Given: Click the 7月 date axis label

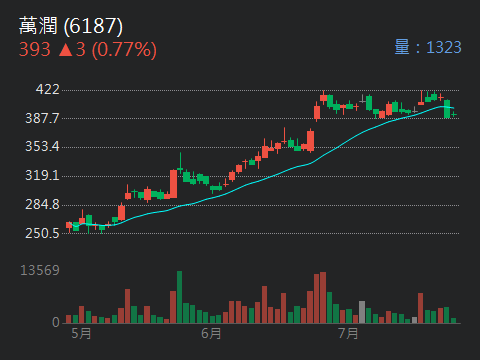Looking at the screenshot, I should pos(348,333).
